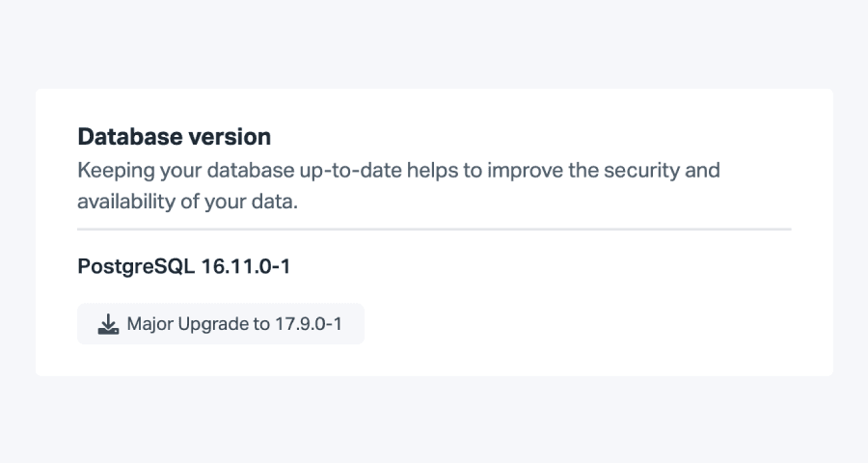Click the tray-with-arrow upgrade icon

coord(108,324)
